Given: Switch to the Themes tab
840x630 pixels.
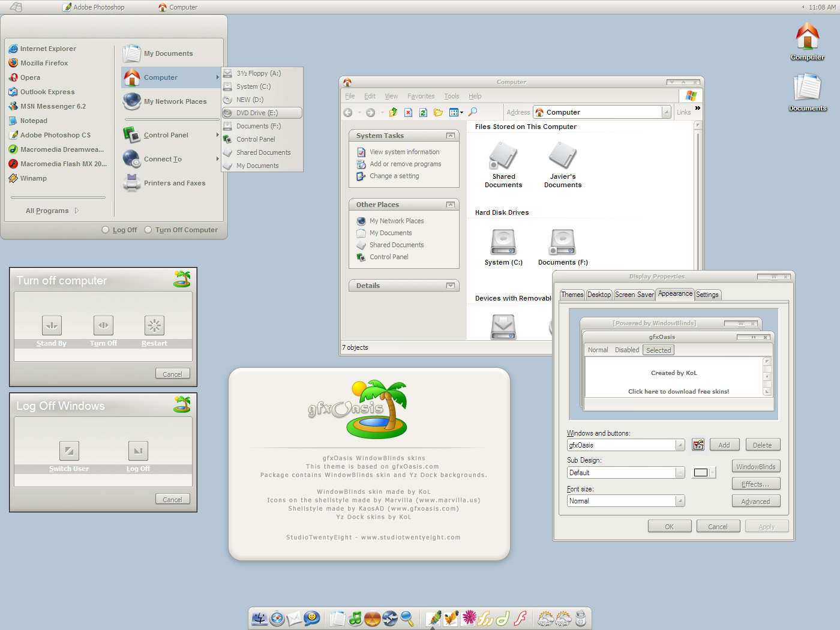Looking at the screenshot, I should pos(572,295).
